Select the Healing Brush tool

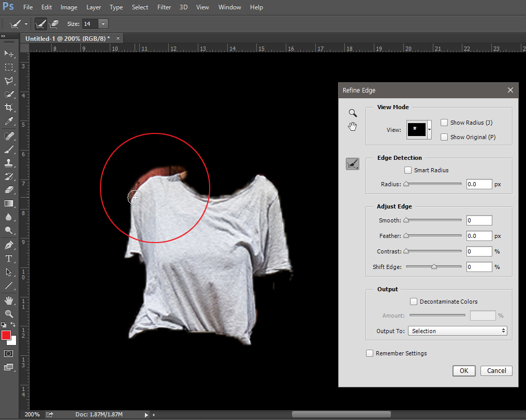tap(9, 136)
